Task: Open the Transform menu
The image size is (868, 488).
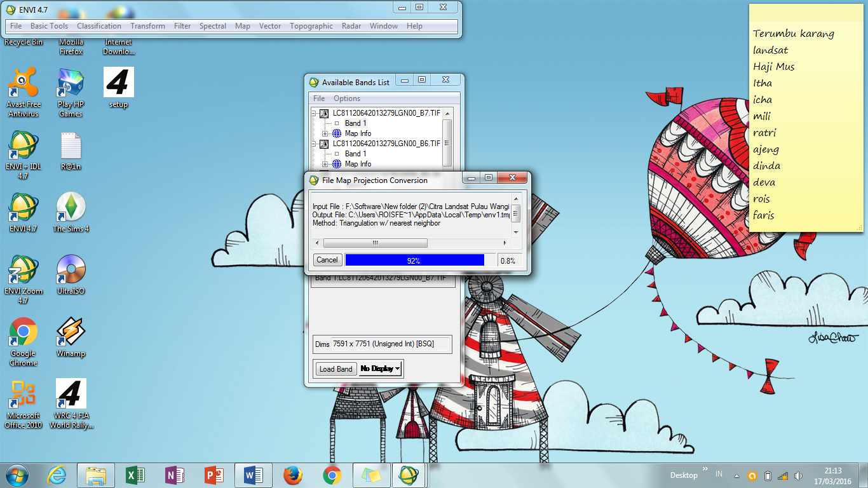Action: click(147, 26)
